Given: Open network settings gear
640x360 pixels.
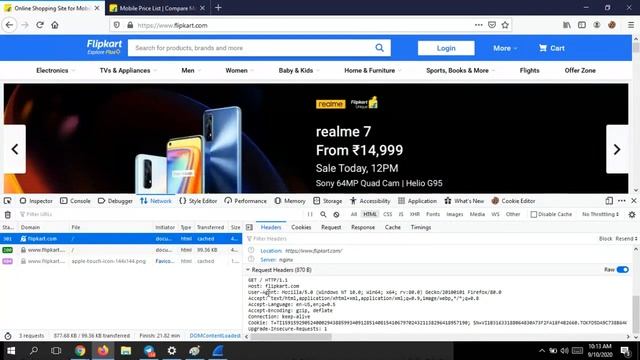Looking at the screenshot, I should [x=632, y=214].
